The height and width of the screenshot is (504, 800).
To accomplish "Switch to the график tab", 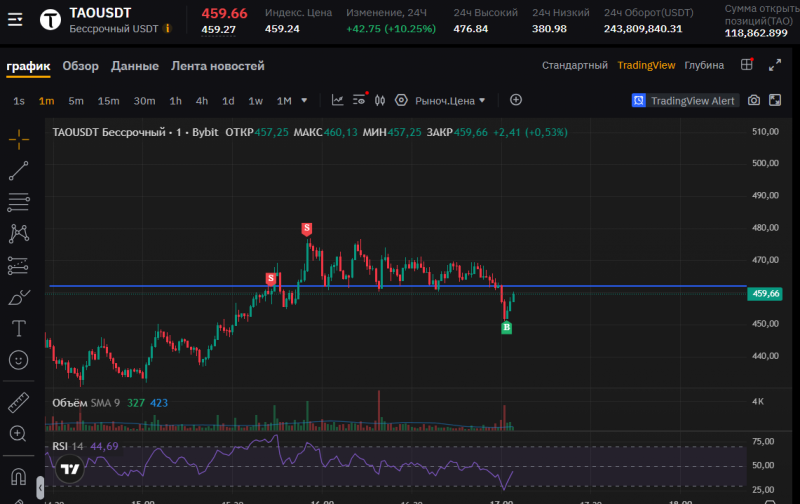I will coord(28,66).
